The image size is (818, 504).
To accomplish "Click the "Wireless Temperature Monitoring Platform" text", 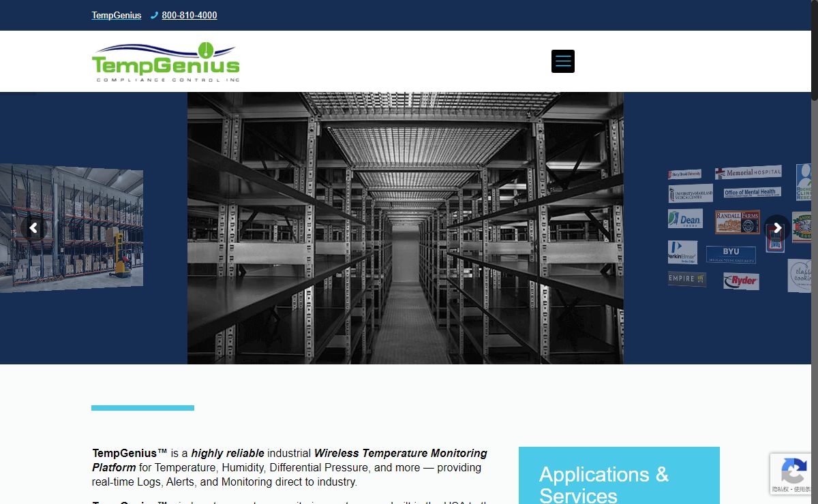I will pyautogui.click(x=290, y=460).
